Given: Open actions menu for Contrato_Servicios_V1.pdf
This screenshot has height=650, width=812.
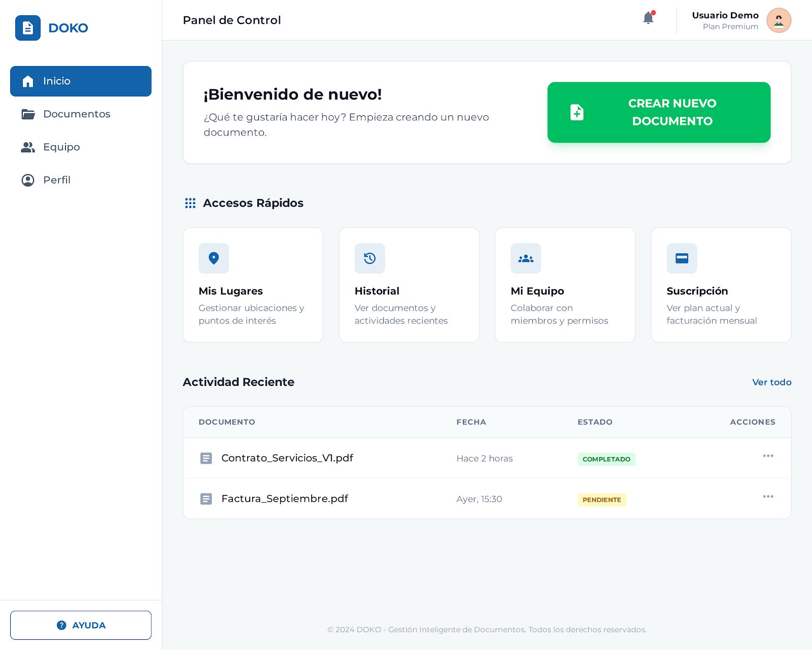Looking at the screenshot, I should [x=768, y=456].
